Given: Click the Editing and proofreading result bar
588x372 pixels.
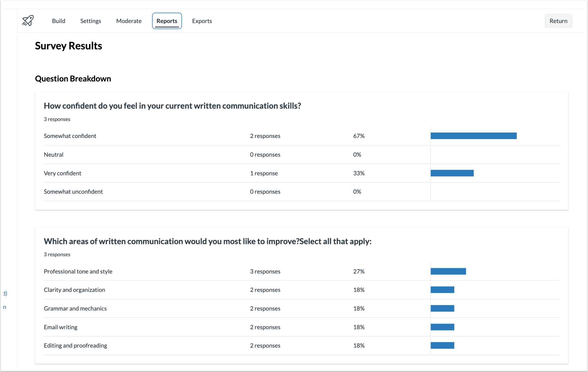Looking at the screenshot, I should [x=442, y=345].
